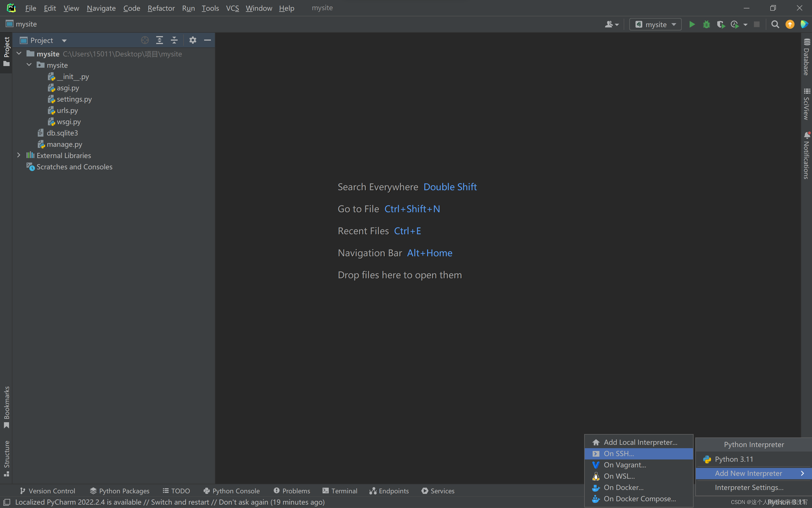Collapse the root mysite project folder
The height and width of the screenshot is (508, 812).
tap(19, 53)
